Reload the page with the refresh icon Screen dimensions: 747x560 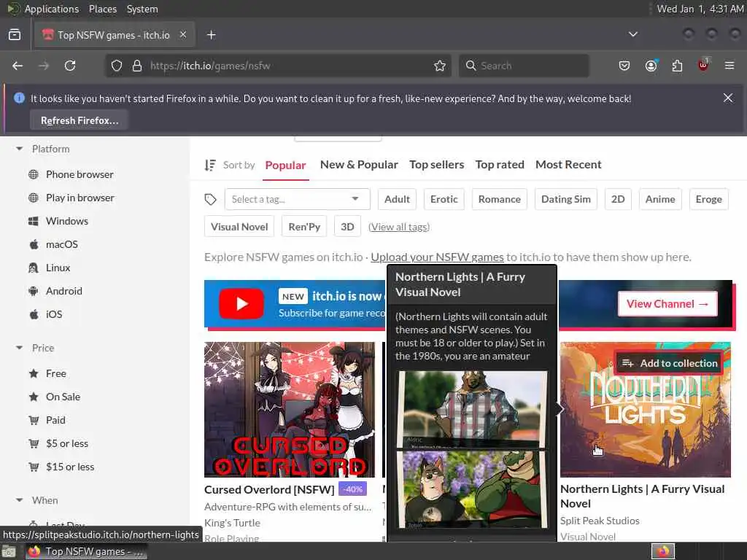(x=70, y=66)
